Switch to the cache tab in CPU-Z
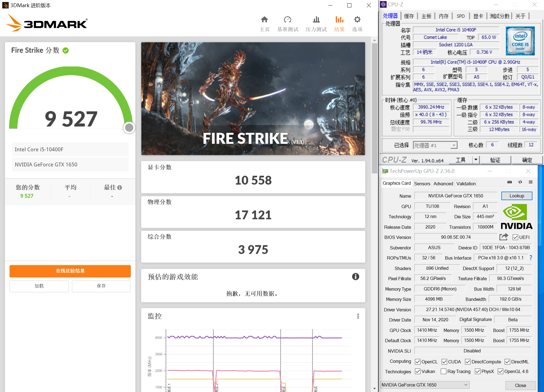 point(409,16)
